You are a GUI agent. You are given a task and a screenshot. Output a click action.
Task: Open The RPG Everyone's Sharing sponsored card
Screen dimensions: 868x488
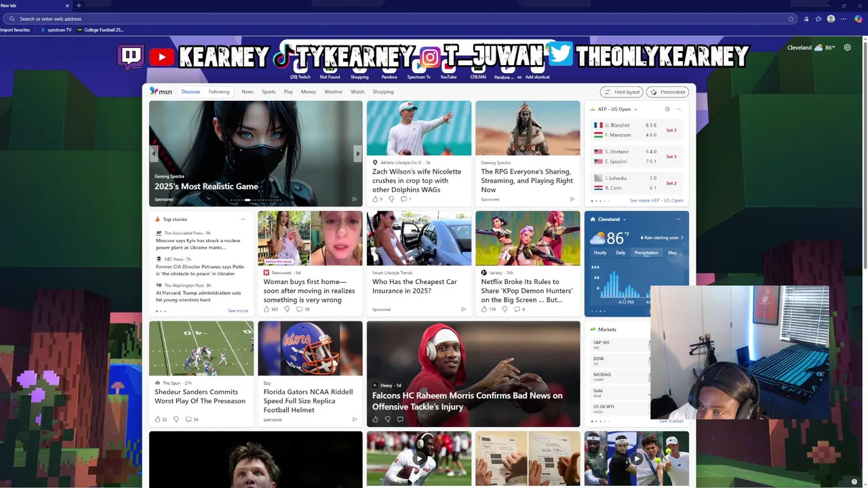528,154
